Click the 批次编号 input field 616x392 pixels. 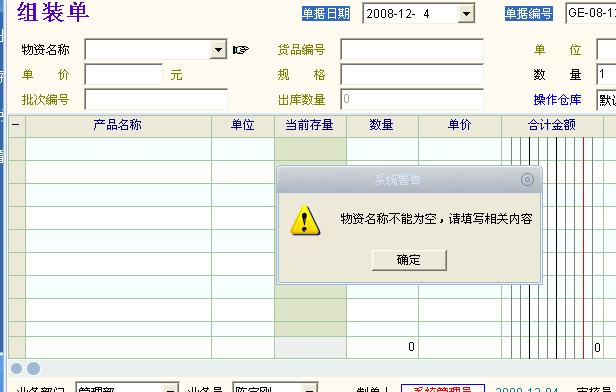pos(156,99)
